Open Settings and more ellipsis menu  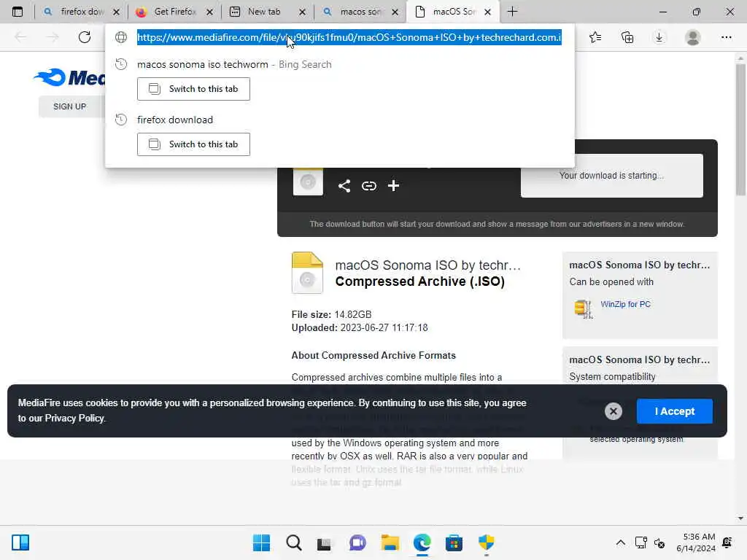click(x=726, y=37)
